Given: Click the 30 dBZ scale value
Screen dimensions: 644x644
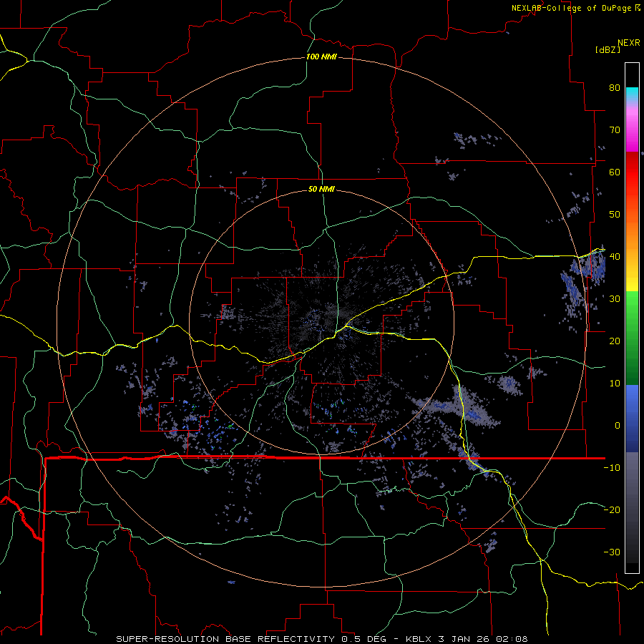Looking at the screenshot, I should pyautogui.click(x=615, y=299).
